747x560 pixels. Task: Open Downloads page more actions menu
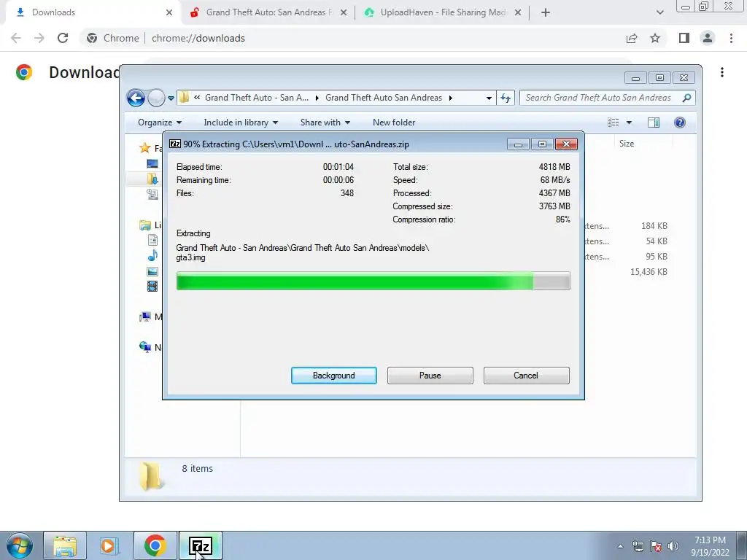click(x=722, y=72)
